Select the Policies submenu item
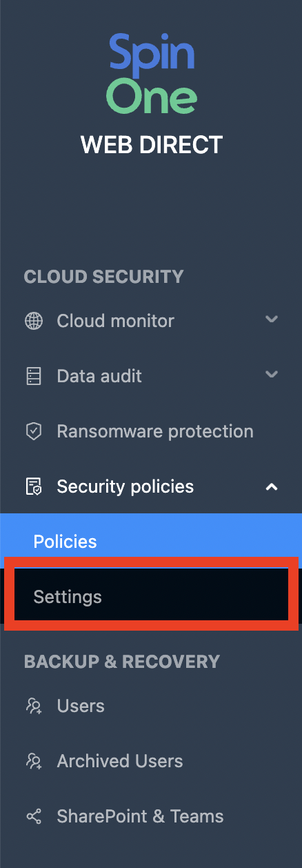The image size is (302, 868). point(151,542)
